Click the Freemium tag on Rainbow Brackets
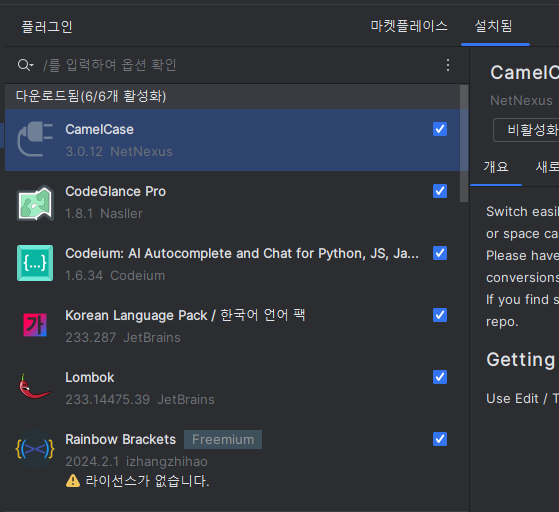The image size is (559, 512). tap(223, 440)
